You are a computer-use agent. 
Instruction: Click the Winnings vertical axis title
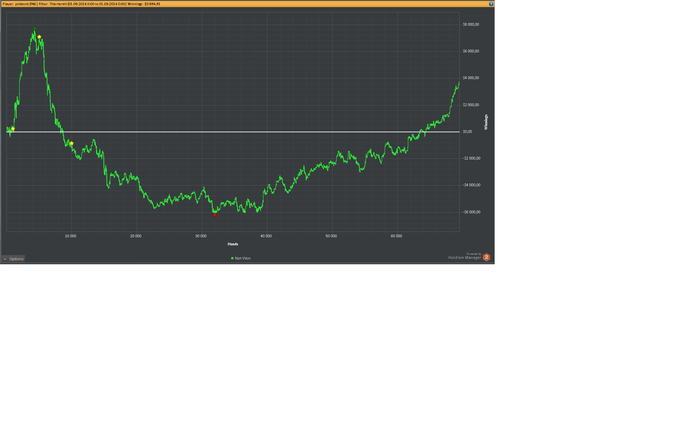tap(486, 122)
